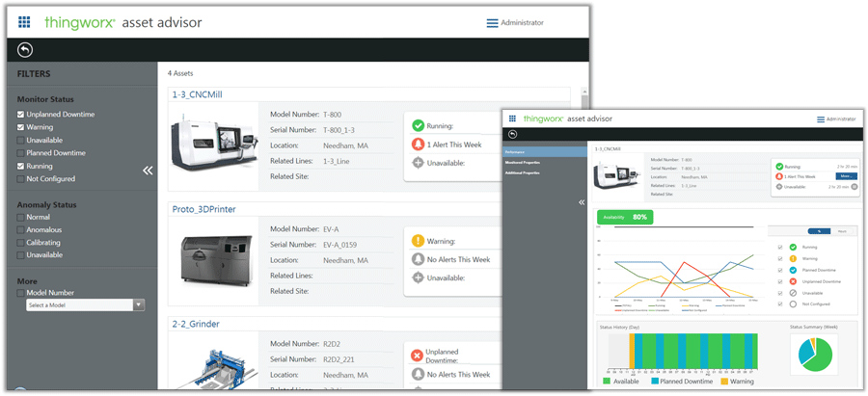Click the green Running status icon for 1-3_CNCMill
The width and height of the screenshot is (868, 396).
(x=418, y=125)
